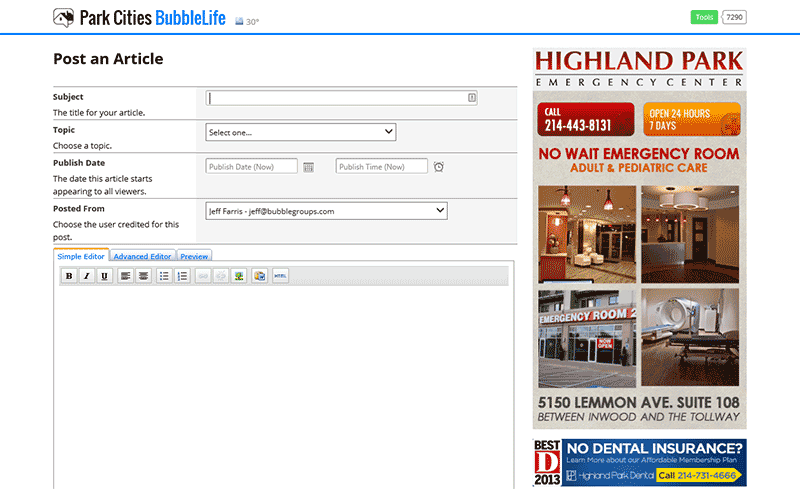Switch to the Simple Editor tab
Viewport: 800px width, 489px height.
coord(81,256)
